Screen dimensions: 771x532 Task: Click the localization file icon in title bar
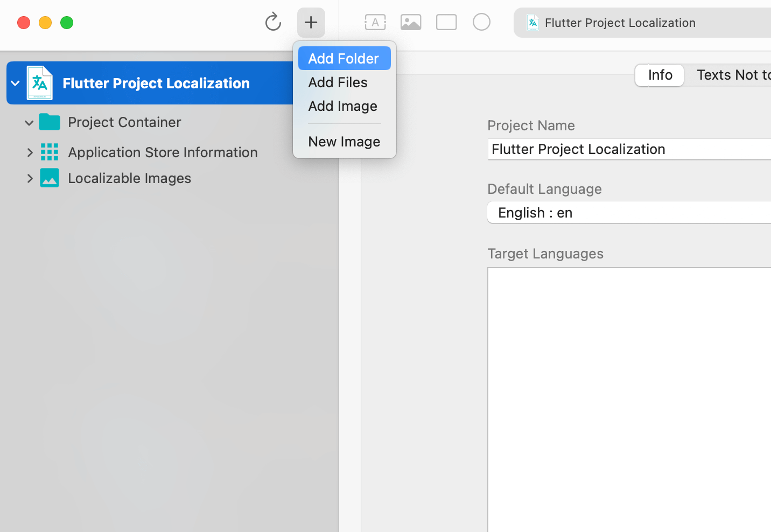click(x=532, y=23)
